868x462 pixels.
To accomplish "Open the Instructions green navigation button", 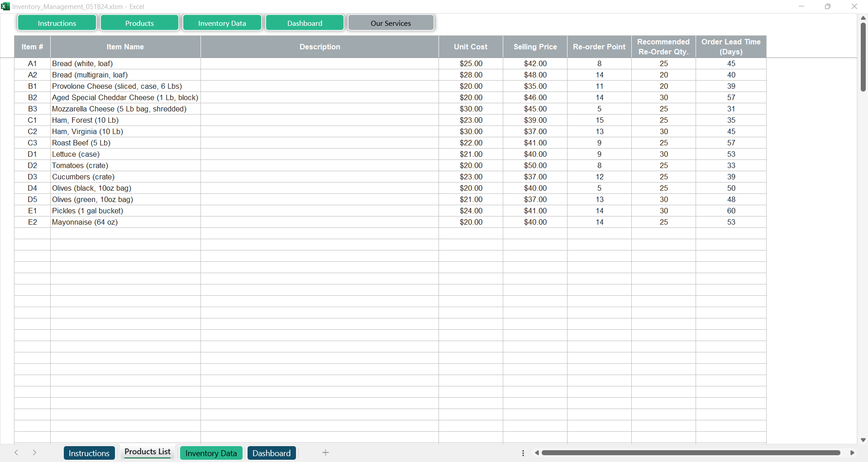I will (57, 23).
